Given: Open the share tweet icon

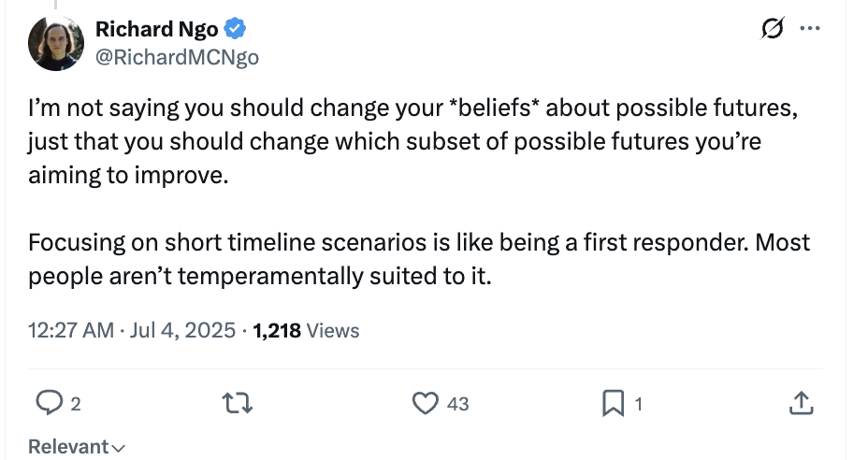Looking at the screenshot, I should pyautogui.click(x=800, y=403).
